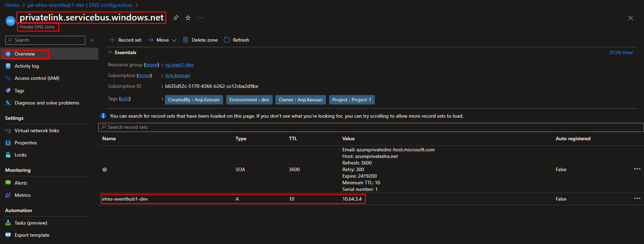The image size is (644, 244).
Task: Click the 10.64.3.4 IP value
Action: point(352,199)
